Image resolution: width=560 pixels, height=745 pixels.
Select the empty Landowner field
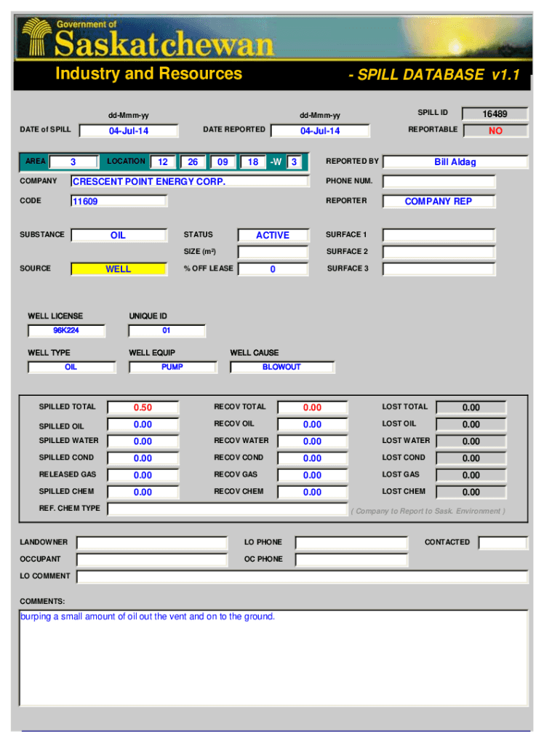(151, 543)
